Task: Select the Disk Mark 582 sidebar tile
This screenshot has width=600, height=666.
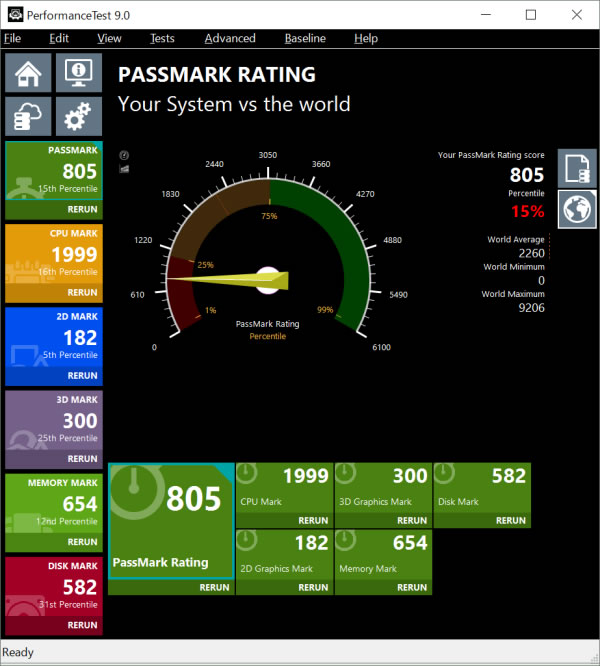Action: click(x=54, y=586)
